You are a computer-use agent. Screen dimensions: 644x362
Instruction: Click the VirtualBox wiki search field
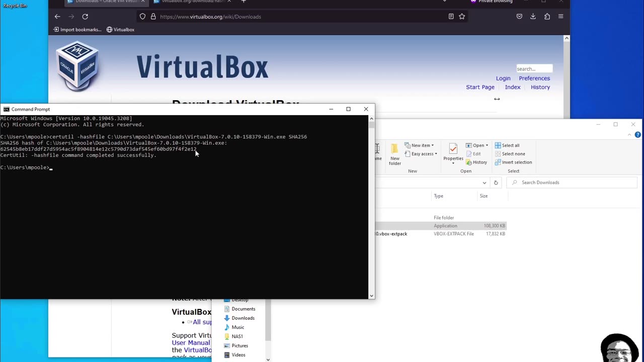(534, 68)
